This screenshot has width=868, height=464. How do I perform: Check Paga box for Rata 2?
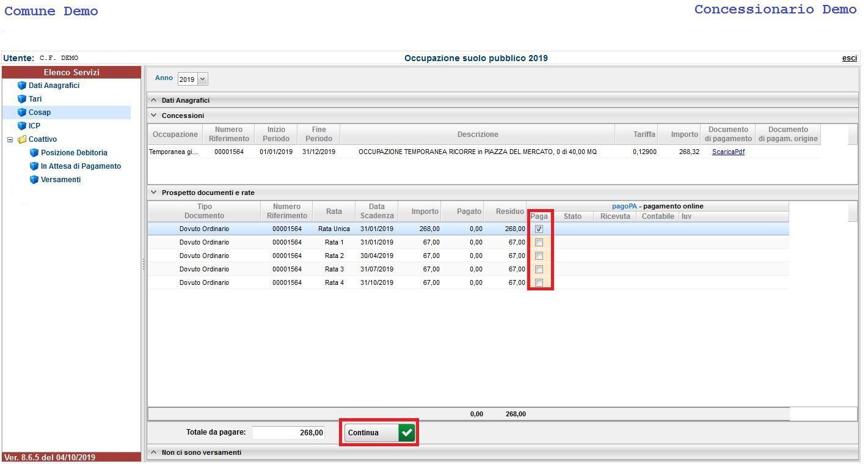(539, 256)
